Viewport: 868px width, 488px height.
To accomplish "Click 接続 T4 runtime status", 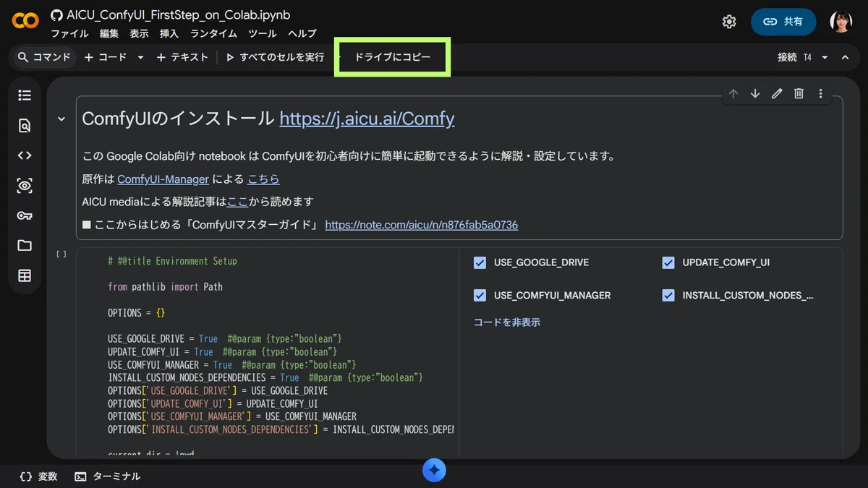I will (794, 57).
